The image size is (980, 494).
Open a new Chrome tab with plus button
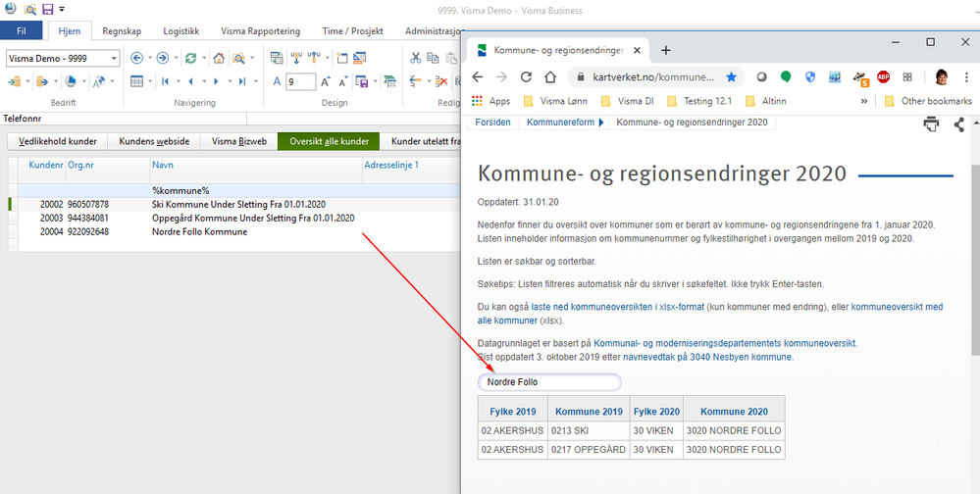tap(666, 50)
